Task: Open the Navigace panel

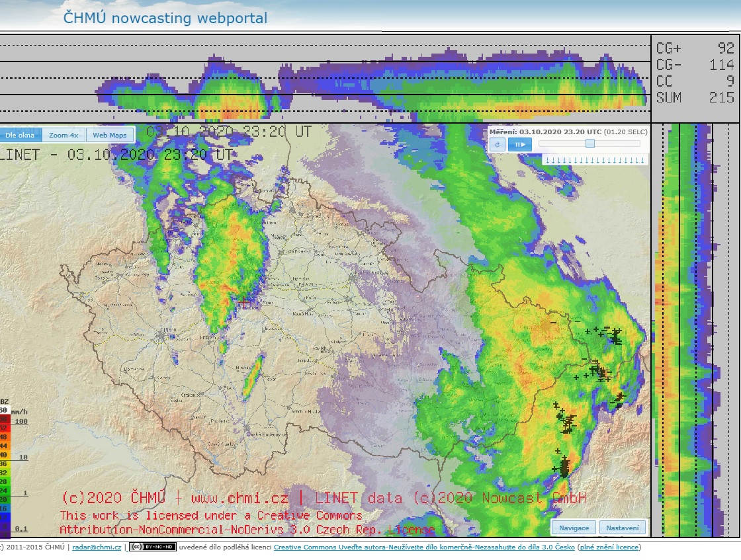Action: coord(574,528)
